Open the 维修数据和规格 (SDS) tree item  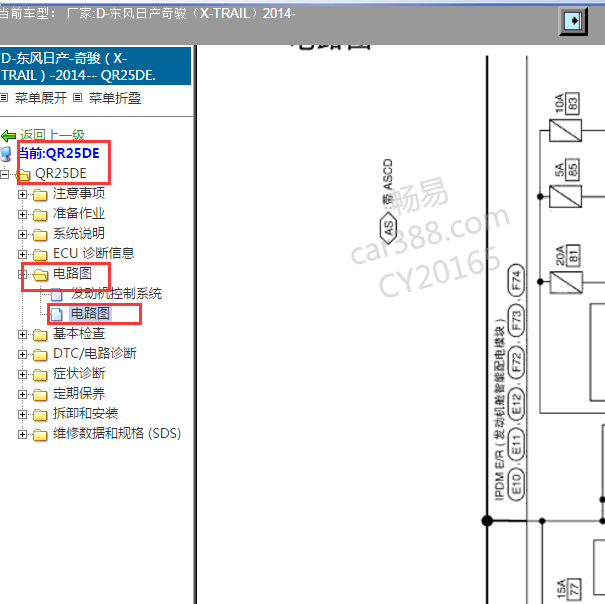pyautogui.click(x=117, y=434)
